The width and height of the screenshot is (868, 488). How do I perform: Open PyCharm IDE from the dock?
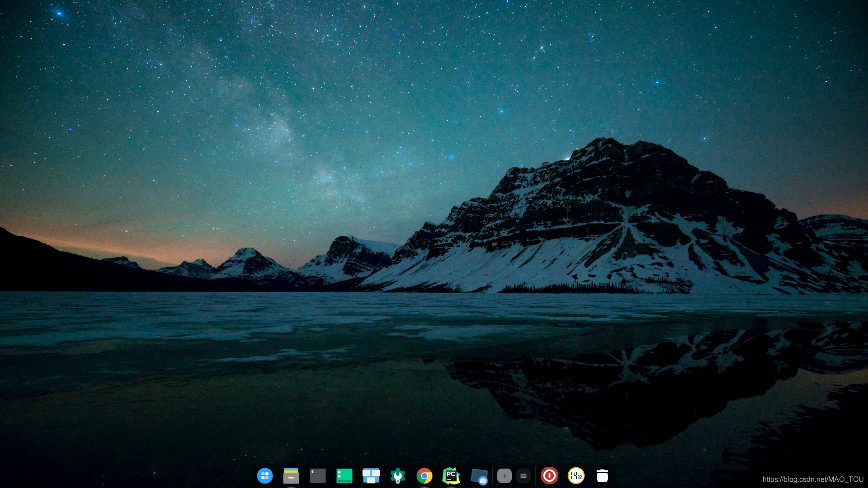tap(452, 476)
